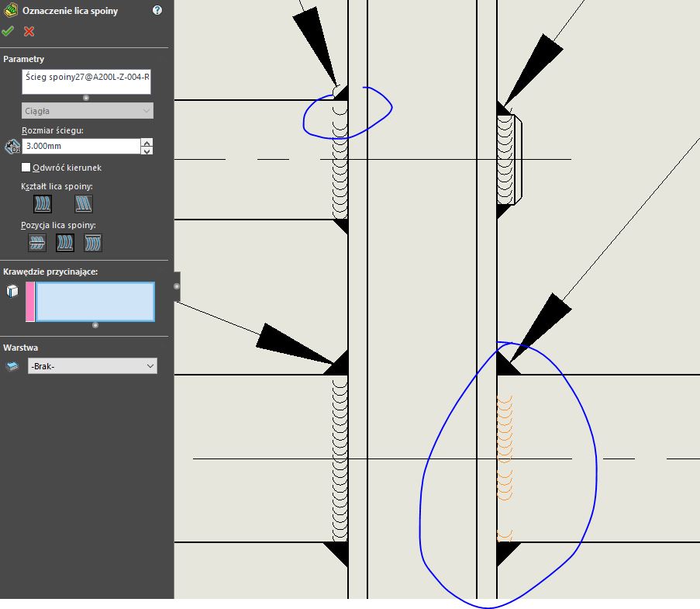Decrease Rozmiar ściegu with down arrow
The image size is (700, 609).
coord(147,151)
